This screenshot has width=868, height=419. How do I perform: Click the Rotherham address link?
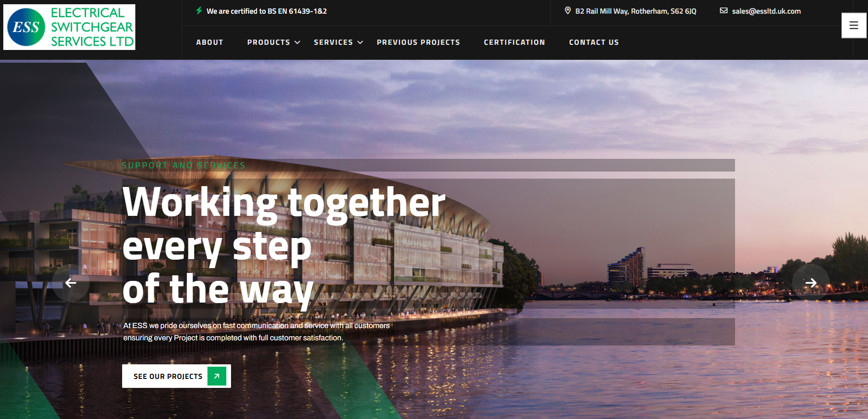tap(636, 11)
